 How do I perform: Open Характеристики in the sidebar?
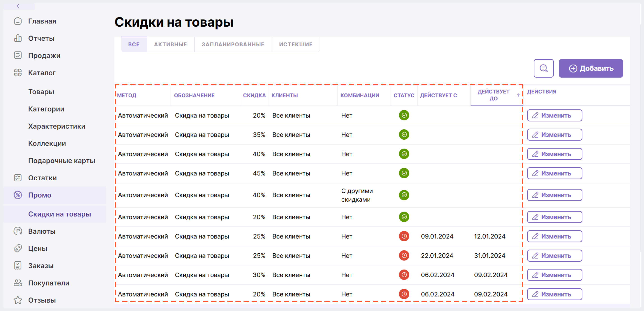tap(57, 126)
